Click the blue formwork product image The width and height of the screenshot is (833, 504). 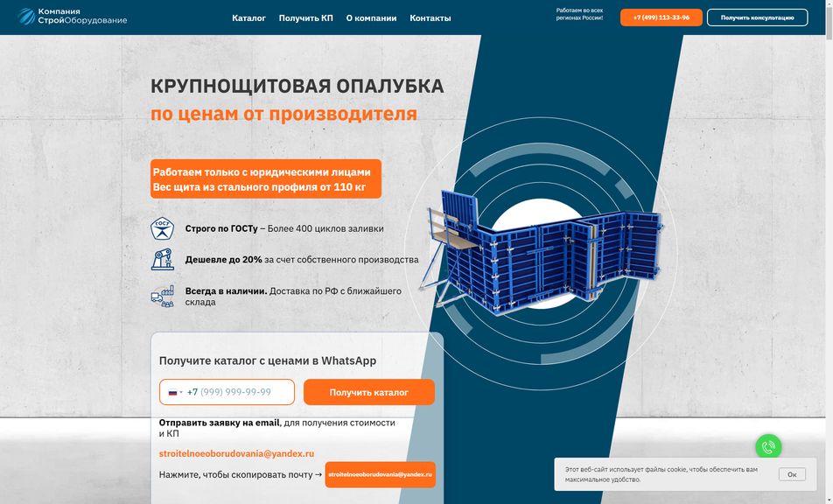542,252
